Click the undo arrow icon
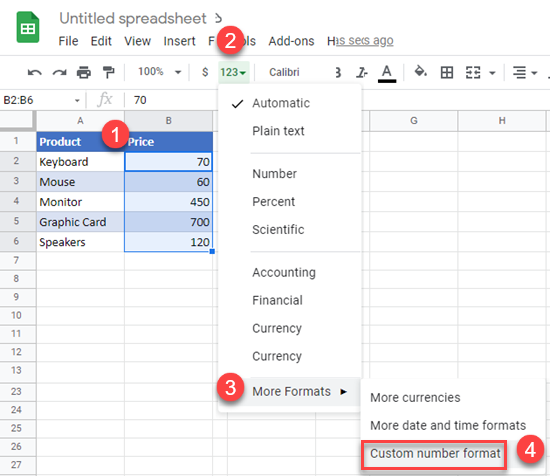This screenshot has height=476, width=550. coord(34,73)
